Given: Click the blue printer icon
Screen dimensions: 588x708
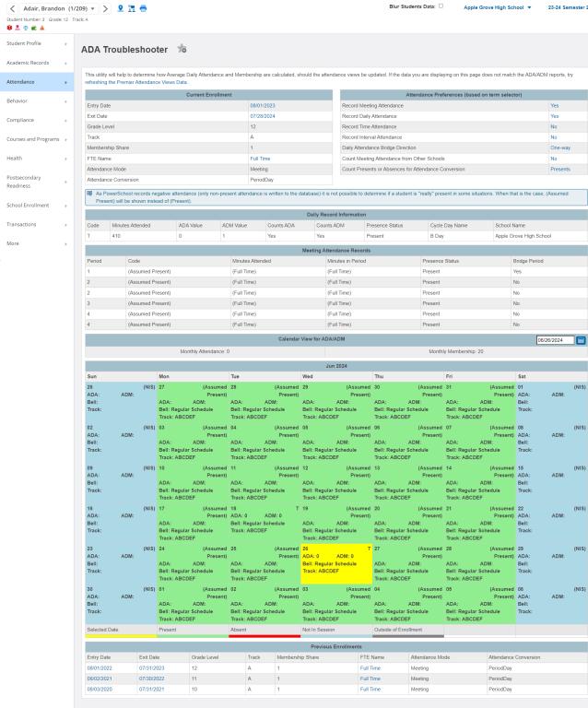Looking at the screenshot, I should tap(143, 8).
